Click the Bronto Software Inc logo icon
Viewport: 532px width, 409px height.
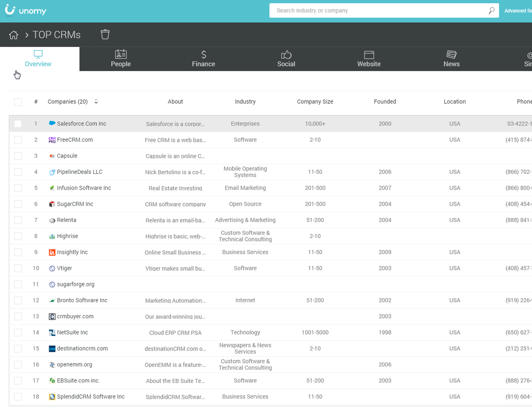click(x=52, y=300)
